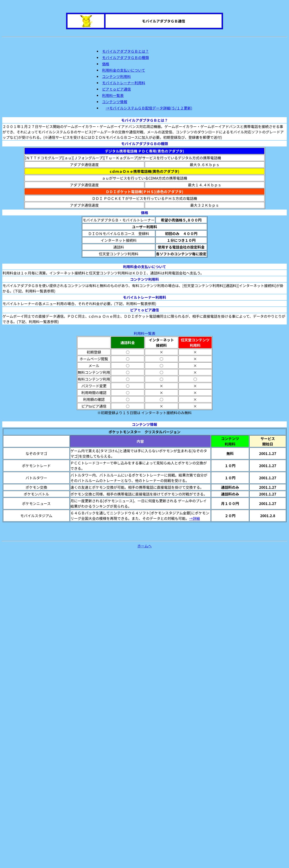Click the yellow ｃｄｍａＯｎｅ携帯電話機 header

pyautogui.click(x=144, y=171)
